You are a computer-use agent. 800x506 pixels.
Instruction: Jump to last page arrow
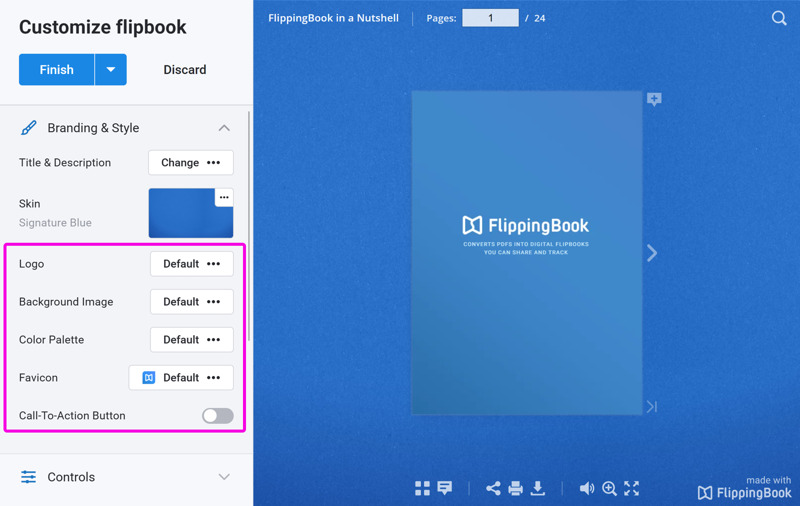[652, 407]
